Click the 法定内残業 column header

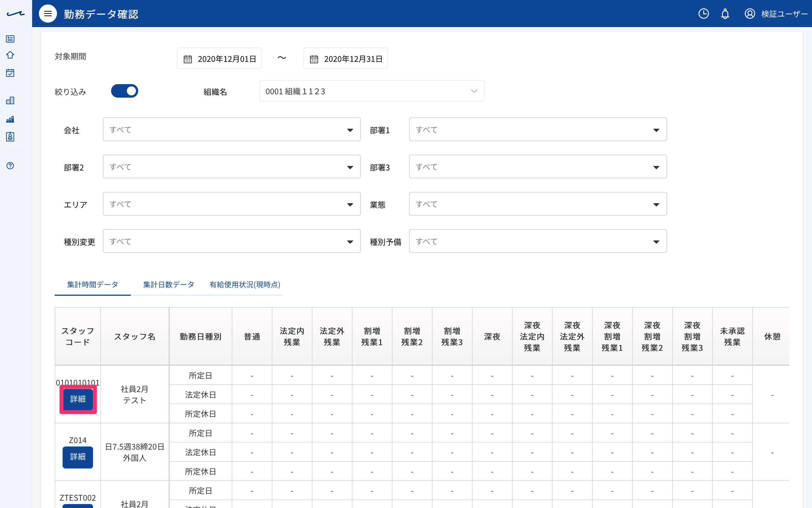292,337
